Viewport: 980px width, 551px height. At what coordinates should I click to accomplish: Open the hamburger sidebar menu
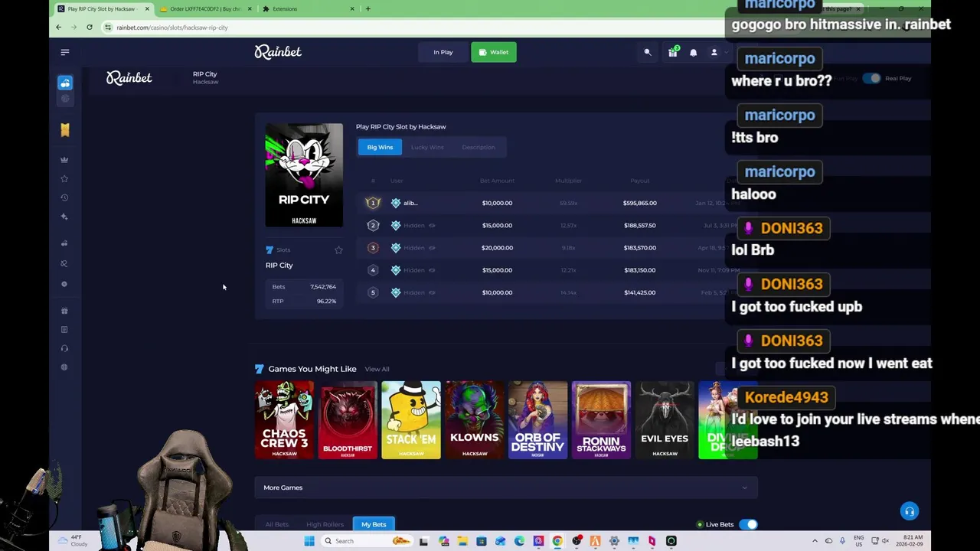click(65, 52)
